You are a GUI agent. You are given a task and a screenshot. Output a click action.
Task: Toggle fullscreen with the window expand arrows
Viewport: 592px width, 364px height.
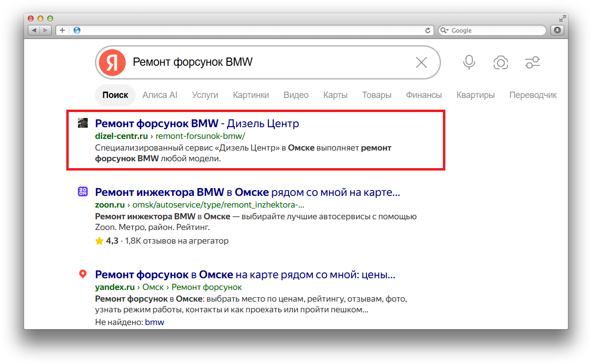coord(563,18)
